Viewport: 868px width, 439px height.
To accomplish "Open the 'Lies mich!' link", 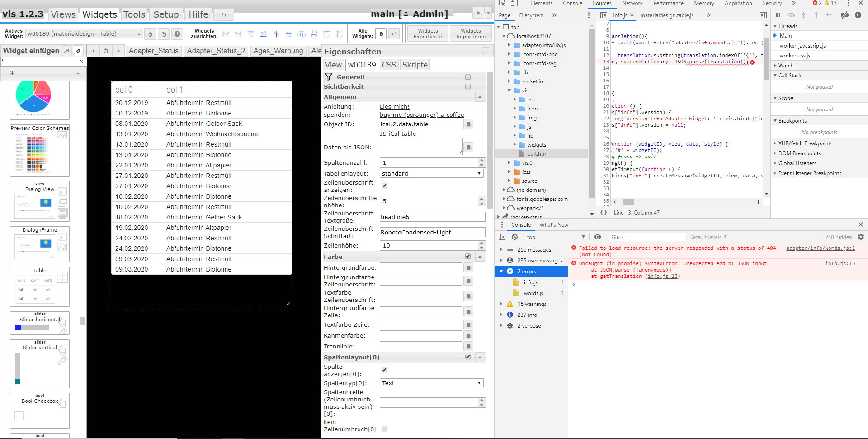I will [x=394, y=107].
